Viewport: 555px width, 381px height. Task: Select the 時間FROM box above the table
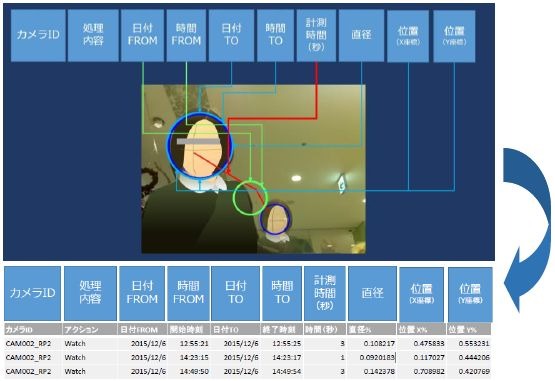coord(188,294)
